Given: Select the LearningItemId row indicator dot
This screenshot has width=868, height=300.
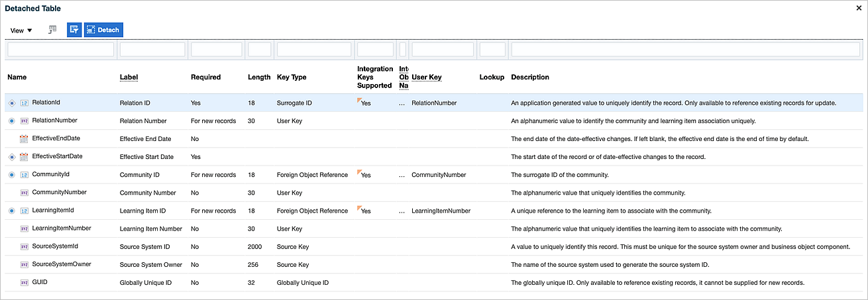Looking at the screenshot, I should point(12,211).
